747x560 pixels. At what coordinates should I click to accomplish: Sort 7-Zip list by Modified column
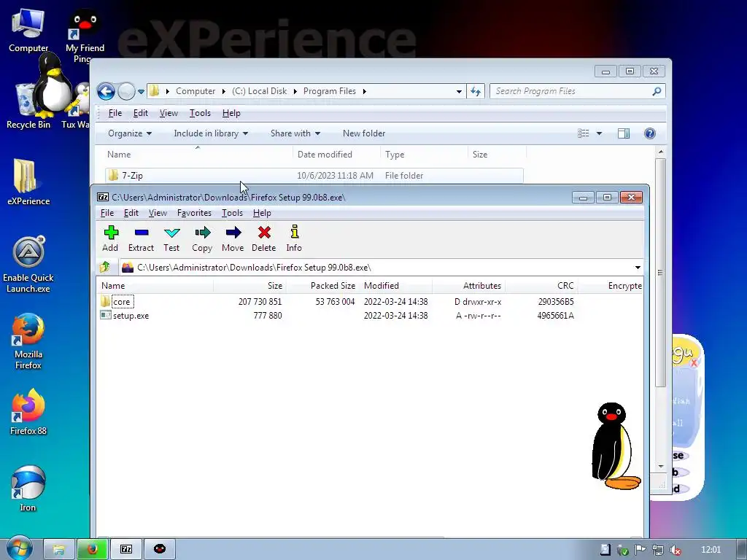[395, 286]
